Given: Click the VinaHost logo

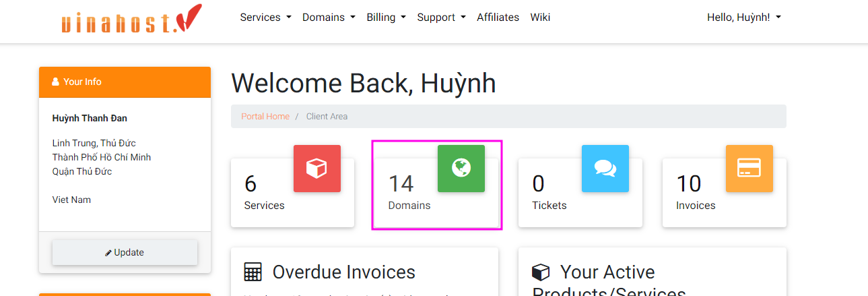Looking at the screenshot, I should tap(131, 20).
